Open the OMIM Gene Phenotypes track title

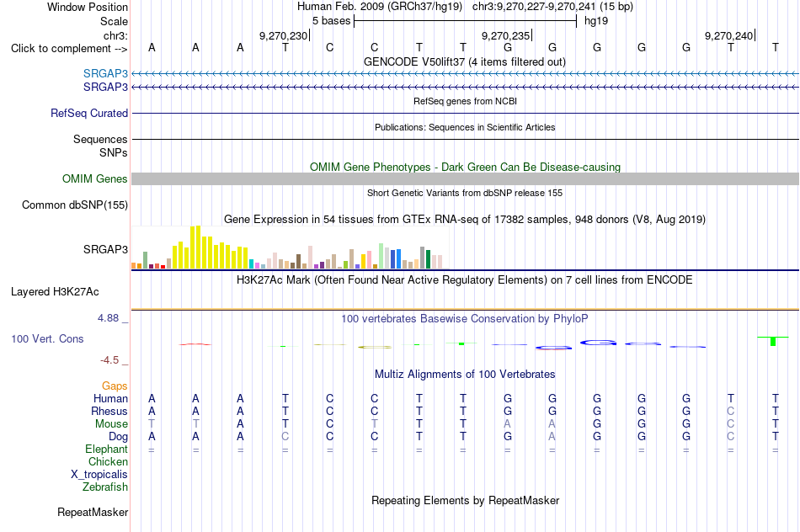pyautogui.click(x=466, y=168)
